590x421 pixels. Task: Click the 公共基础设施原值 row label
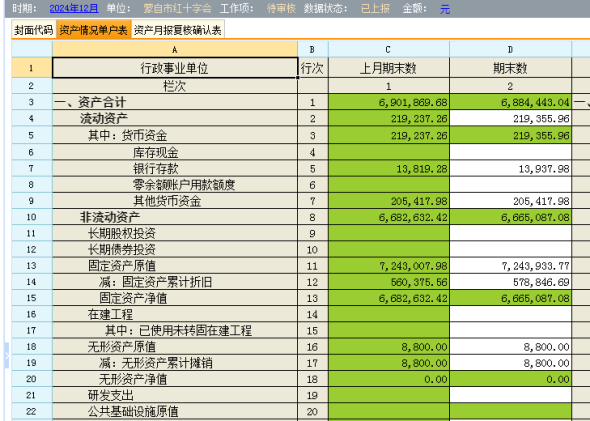click(x=133, y=411)
